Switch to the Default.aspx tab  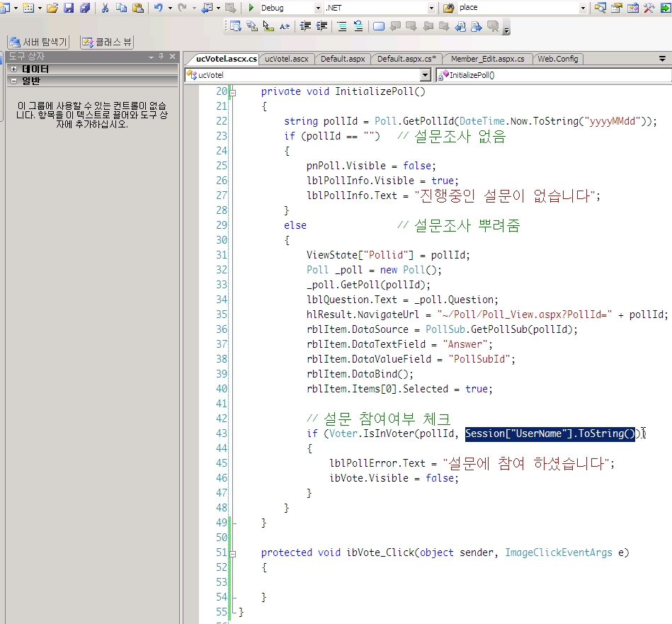343,59
